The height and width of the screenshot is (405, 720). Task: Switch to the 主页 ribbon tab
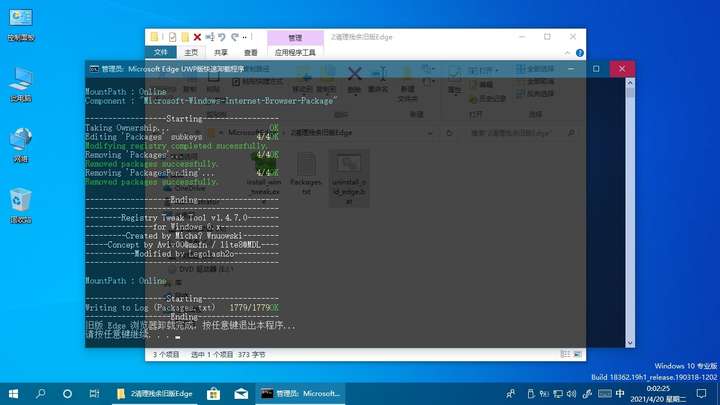click(191, 52)
